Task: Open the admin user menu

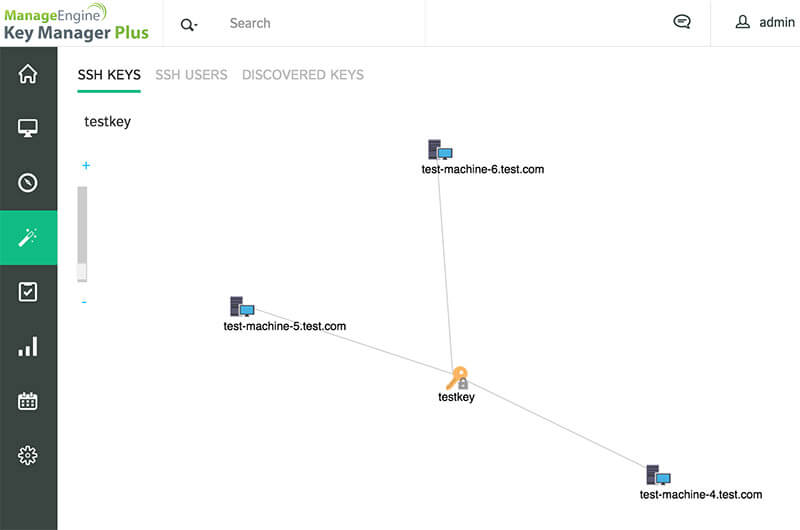Action: (x=765, y=22)
